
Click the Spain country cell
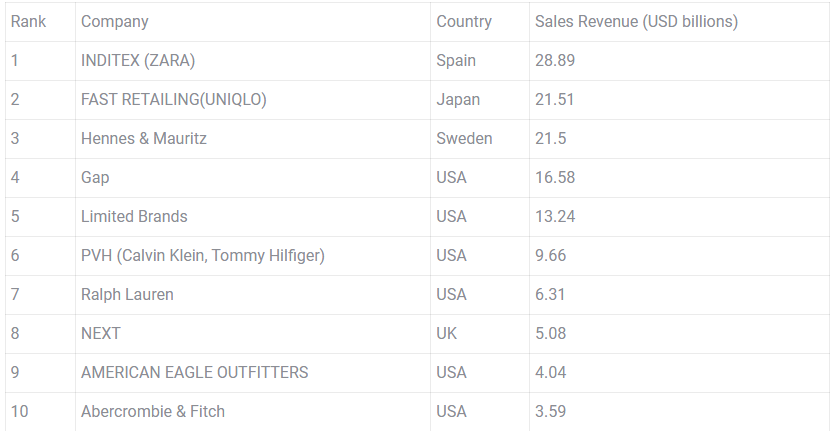456,61
